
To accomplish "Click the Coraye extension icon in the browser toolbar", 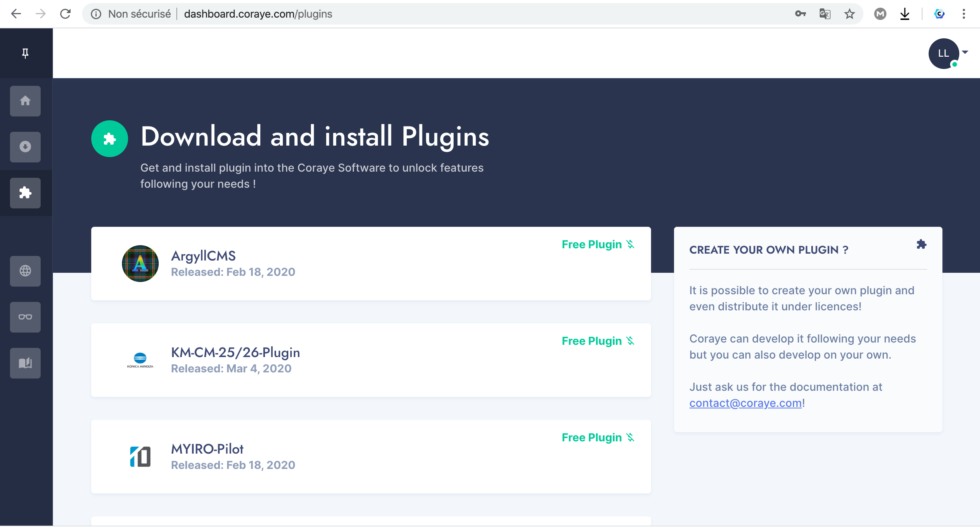I will tap(939, 14).
